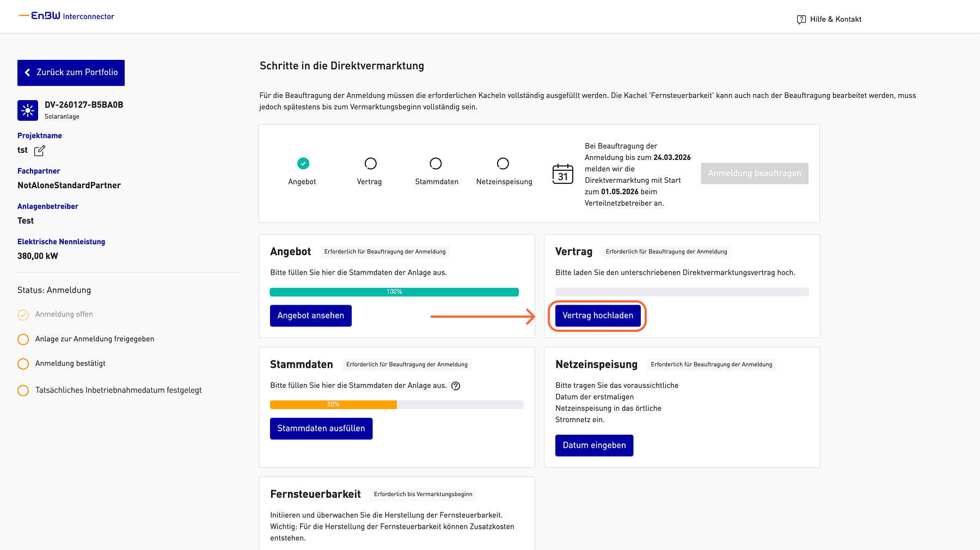Click the green Angebot completed checkmark

point(303,163)
